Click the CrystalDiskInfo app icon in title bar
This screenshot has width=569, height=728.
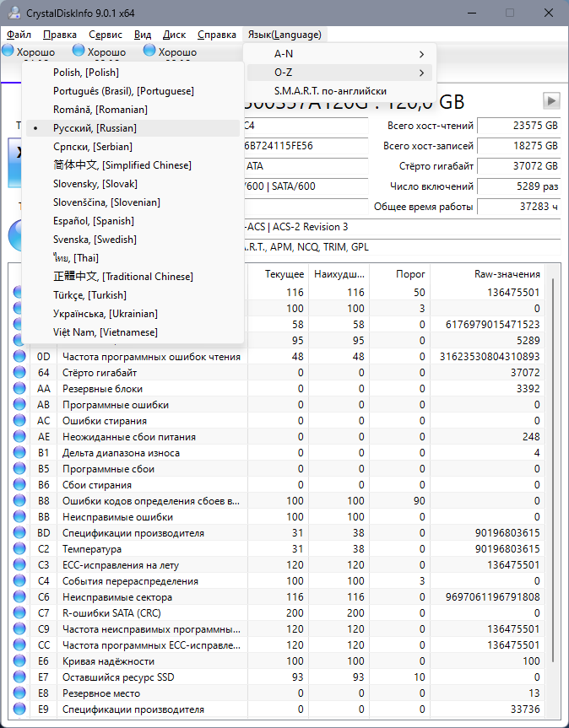(14, 13)
